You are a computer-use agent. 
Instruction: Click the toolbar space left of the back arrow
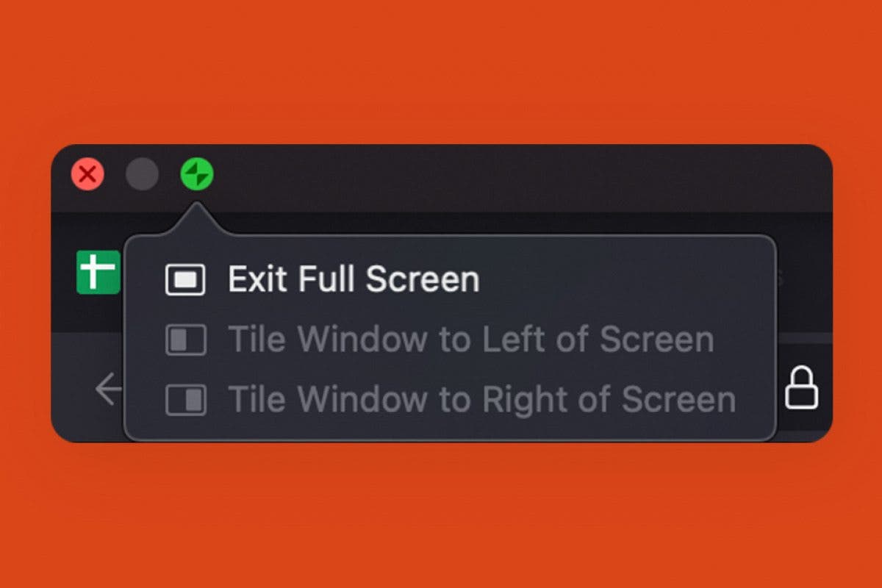[x=72, y=389]
